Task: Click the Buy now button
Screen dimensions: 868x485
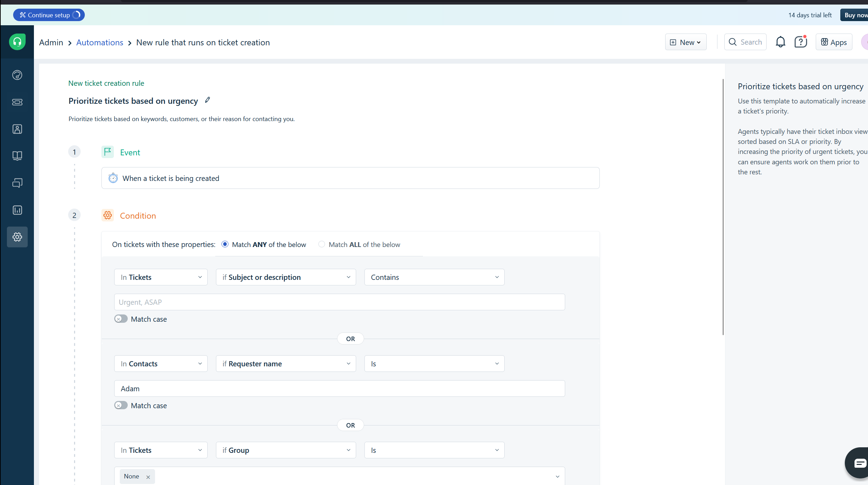Action: point(855,15)
